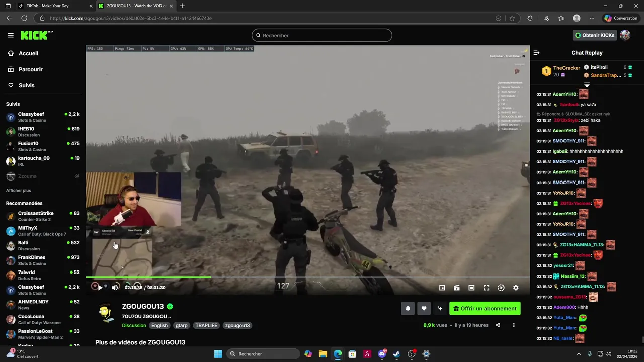Open the ZGOUGOU13 channel avatar
This screenshot has width=644, height=362.
coord(106,313)
